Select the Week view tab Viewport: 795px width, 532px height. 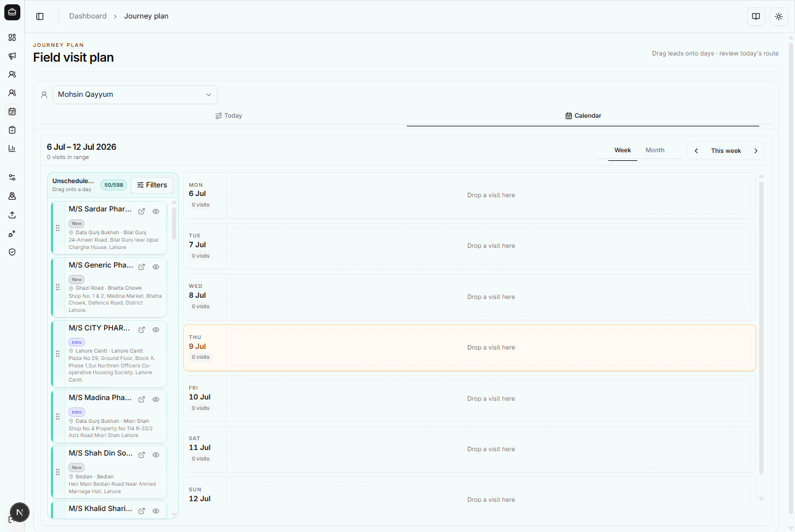click(x=622, y=150)
